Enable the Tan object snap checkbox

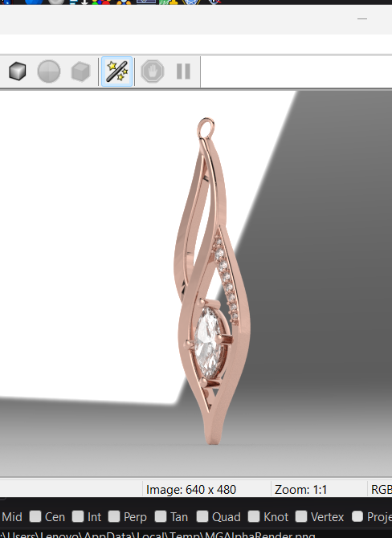[x=161, y=516]
